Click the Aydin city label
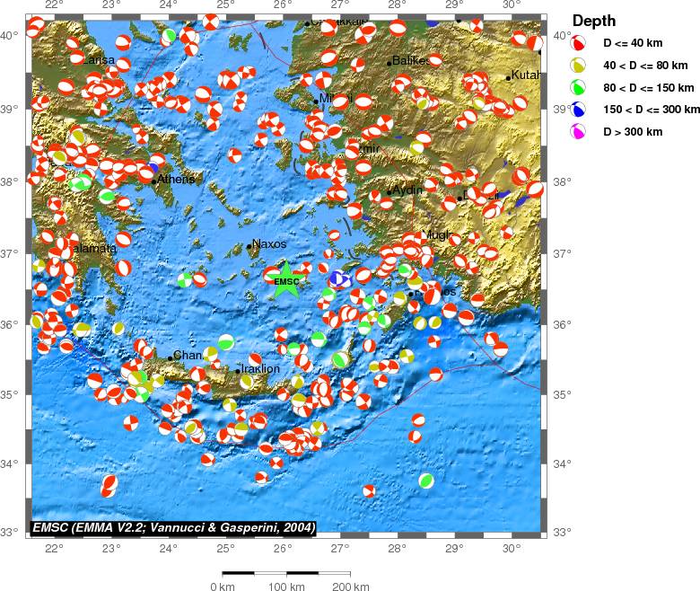Screen dimensions: 700x591 pyautogui.click(x=407, y=190)
